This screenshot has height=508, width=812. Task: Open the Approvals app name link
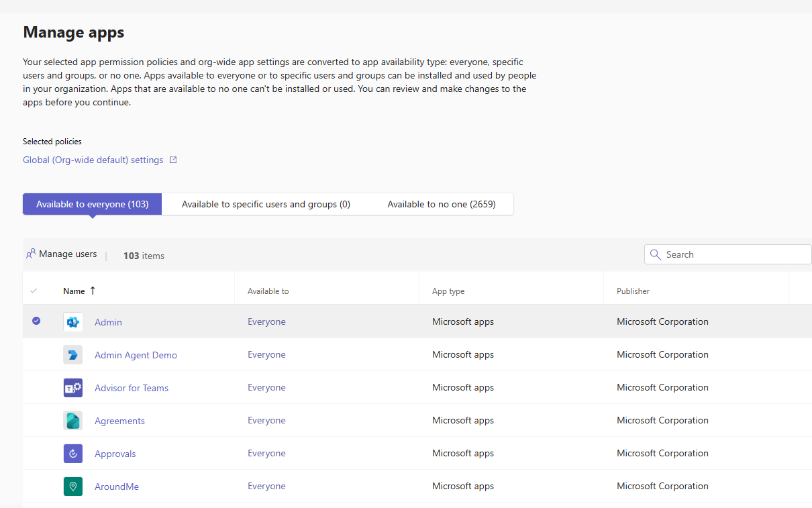(115, 454)
